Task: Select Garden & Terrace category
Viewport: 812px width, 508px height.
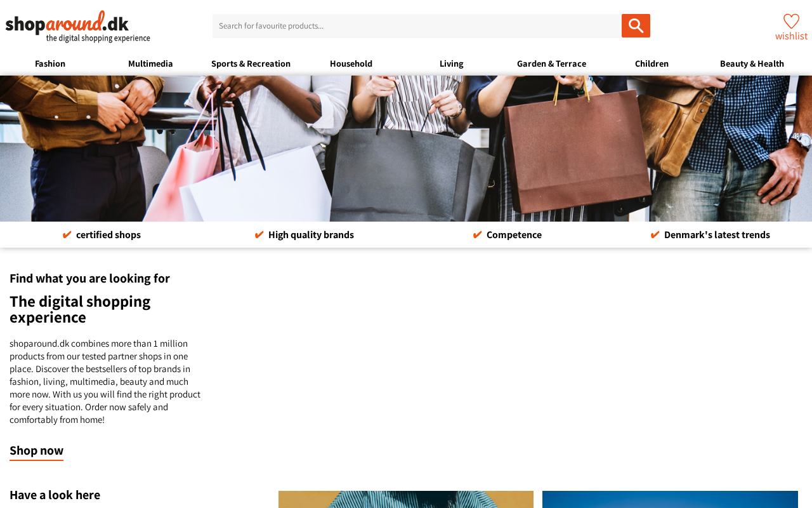Action: coord(551,63)
